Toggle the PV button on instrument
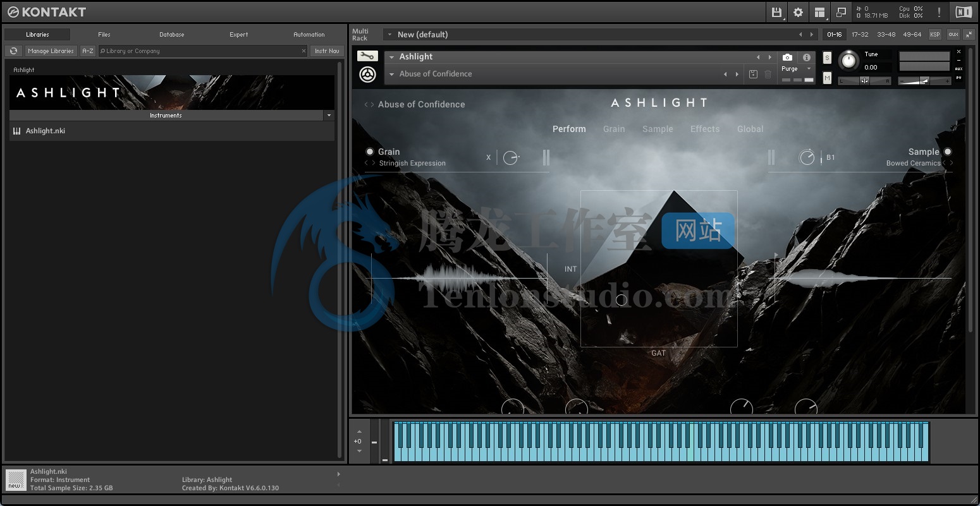This screenshot has height=506, width=980. [x=959, y=78]
